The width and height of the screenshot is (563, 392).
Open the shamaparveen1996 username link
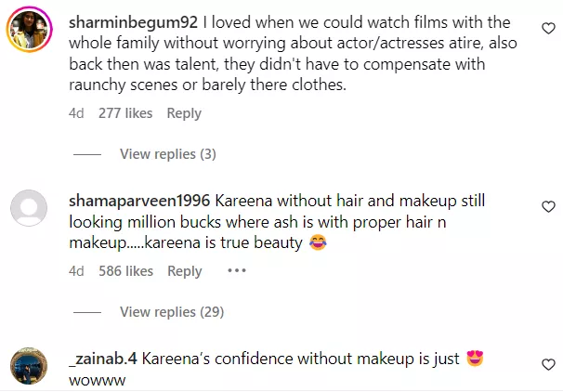(x=139, y=201)
